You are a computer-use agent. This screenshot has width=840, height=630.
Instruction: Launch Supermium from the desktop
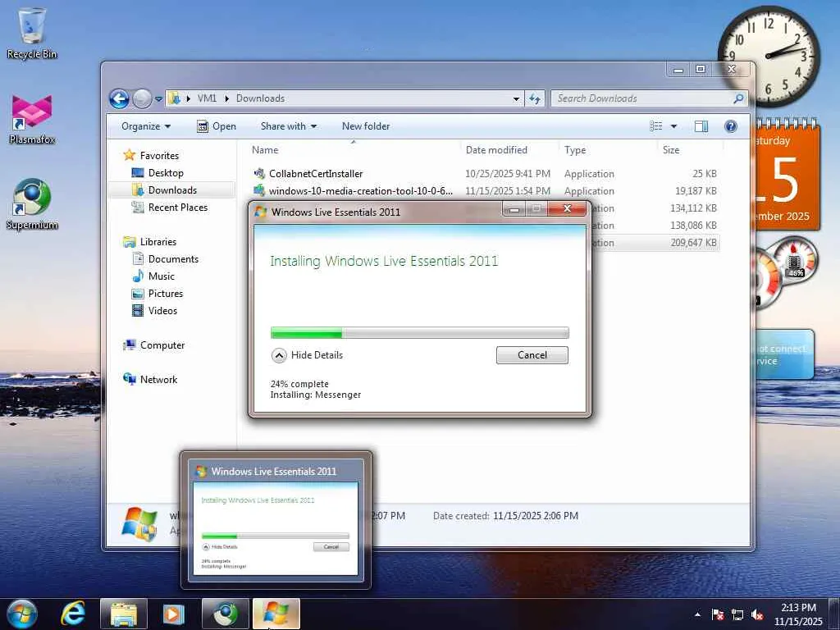32,204
